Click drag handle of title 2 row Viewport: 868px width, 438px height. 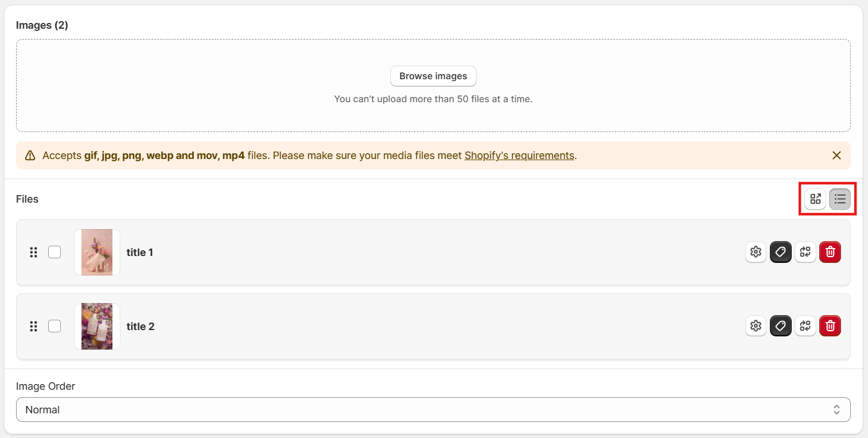click(33, 326)
